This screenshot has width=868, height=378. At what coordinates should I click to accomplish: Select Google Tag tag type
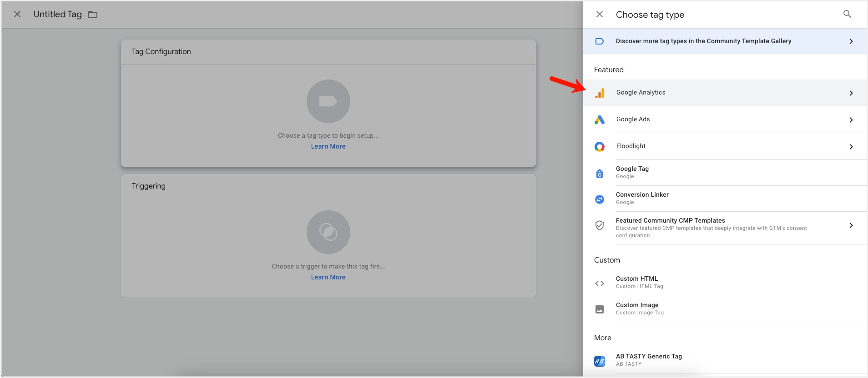click(725, 173)
